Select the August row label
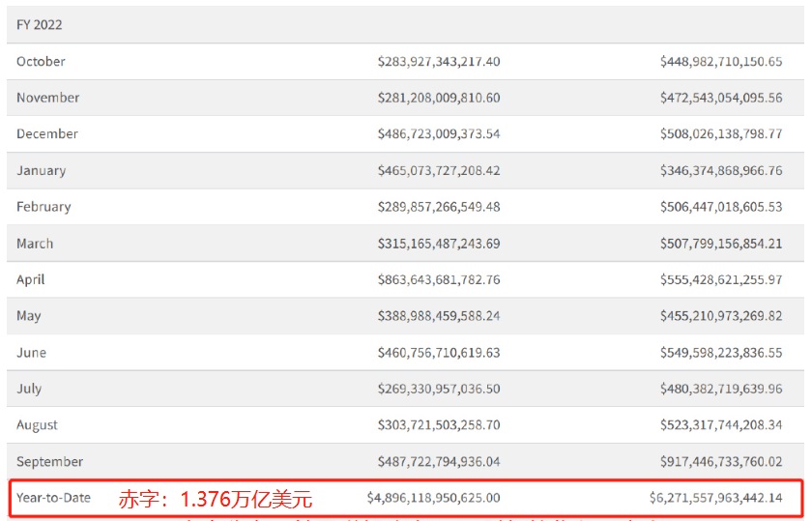 [37, 425]
